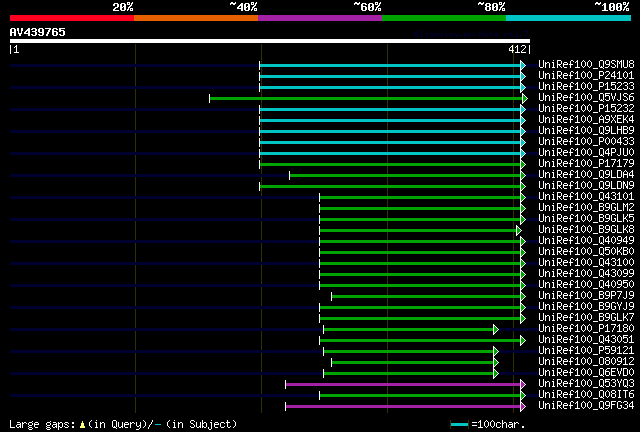Click the purple arrowhead on the Q53YQ3 row
The width and height of the screenshot is (640, 432).
(523, 385)
